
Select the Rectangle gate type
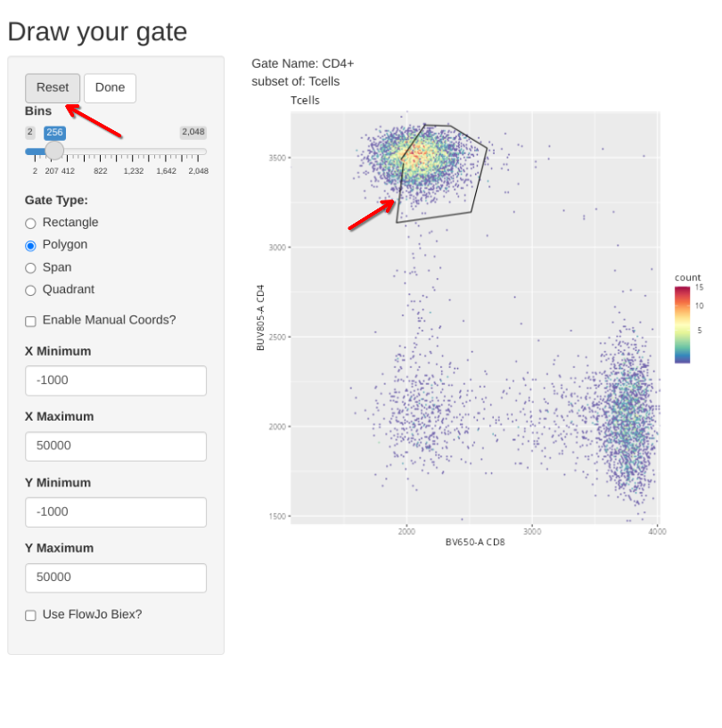coord(31,223)
